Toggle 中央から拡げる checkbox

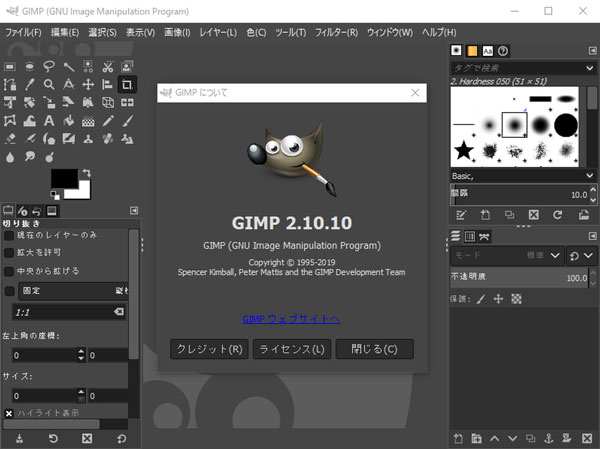click(9, 271)
